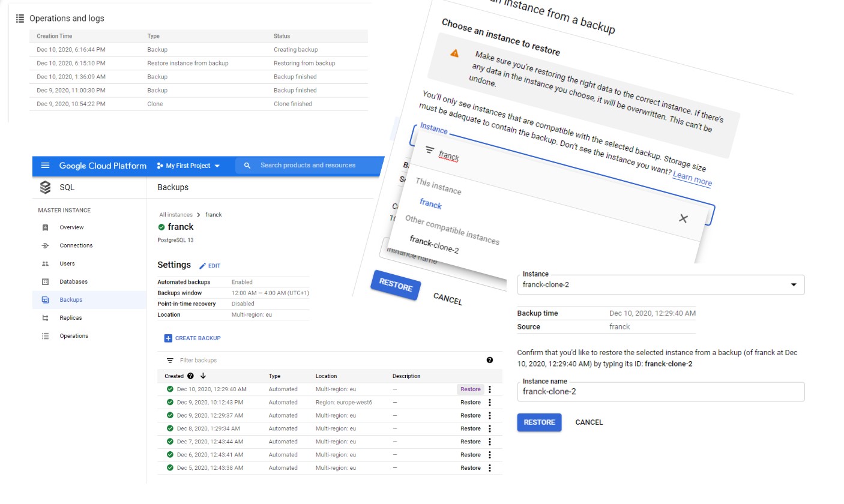Choose franck-clone-2 in compatible instances list

(434, 245)
